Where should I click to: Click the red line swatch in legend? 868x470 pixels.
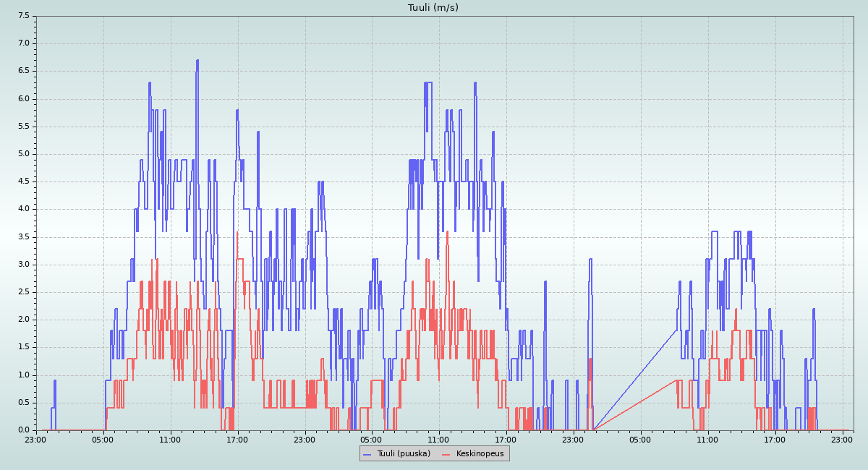pos(446,454)
